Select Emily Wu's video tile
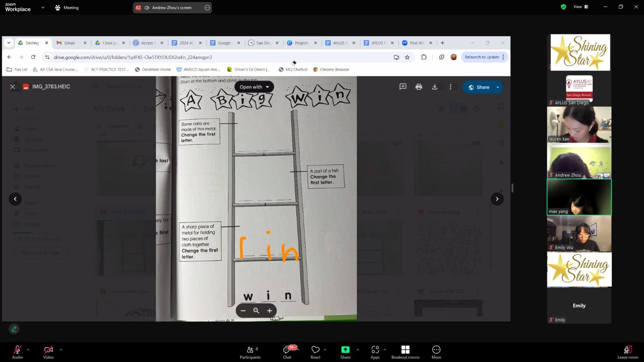644x362 pixels. pos(579,233)
